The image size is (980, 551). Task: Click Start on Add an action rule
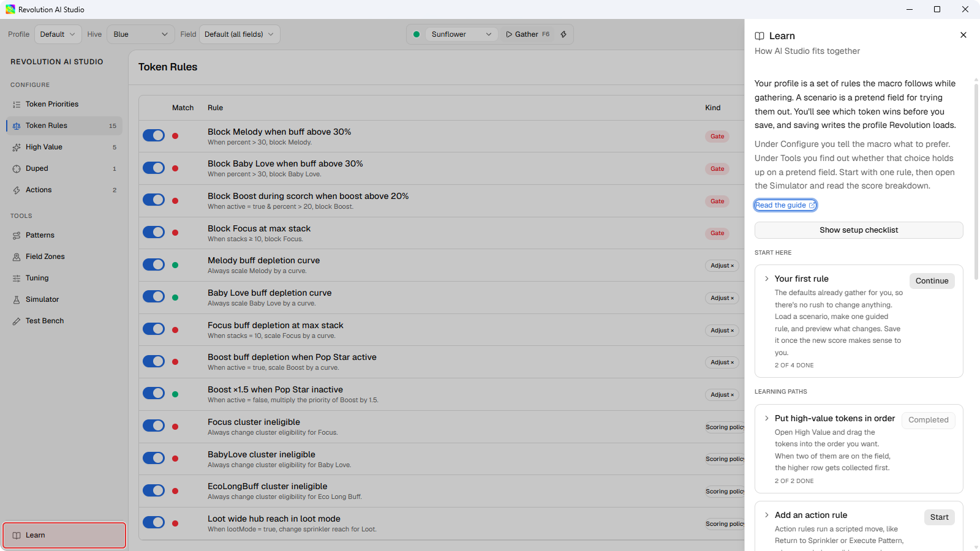pos(939,517)
